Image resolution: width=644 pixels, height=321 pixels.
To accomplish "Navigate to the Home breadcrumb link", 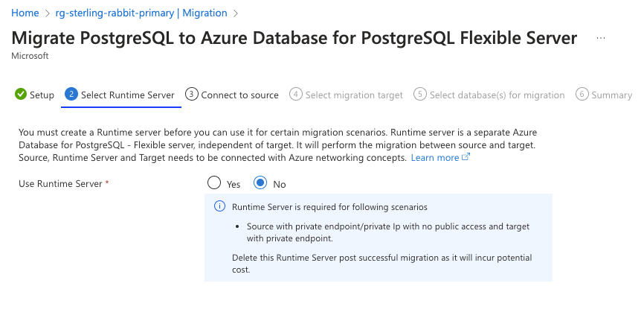I will point(25,13).
